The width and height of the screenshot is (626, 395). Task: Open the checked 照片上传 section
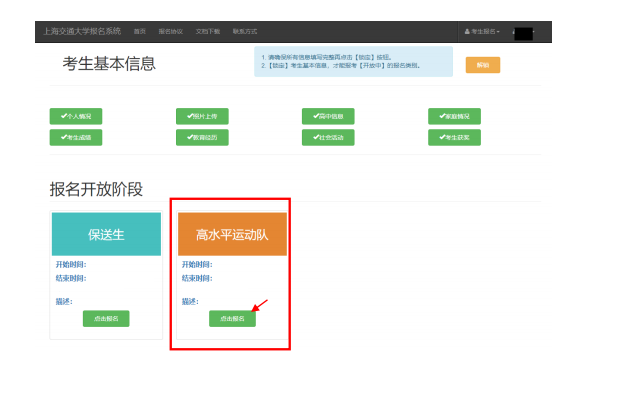pyautogui.click(x=202, y=116)
